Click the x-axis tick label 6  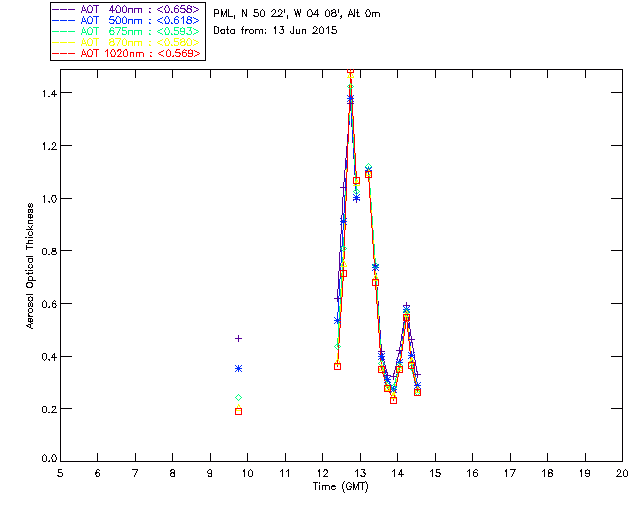point(98,474)
